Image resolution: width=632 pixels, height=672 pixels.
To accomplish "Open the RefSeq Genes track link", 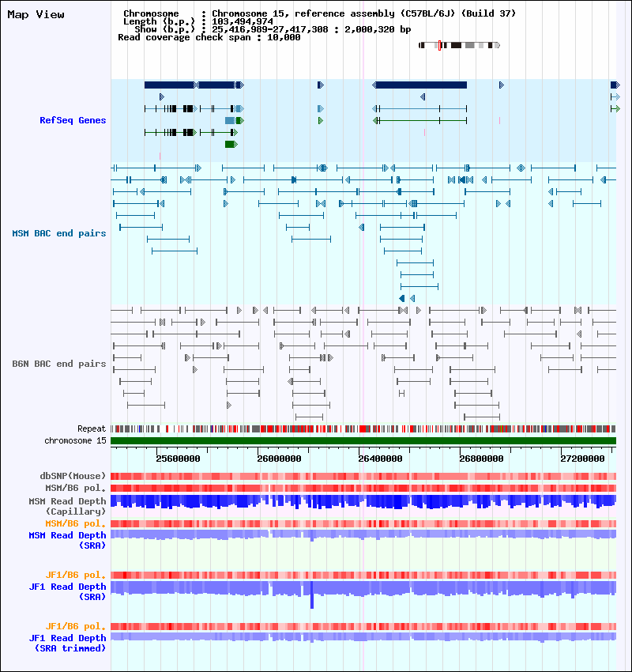I will (x=73, y=120).
